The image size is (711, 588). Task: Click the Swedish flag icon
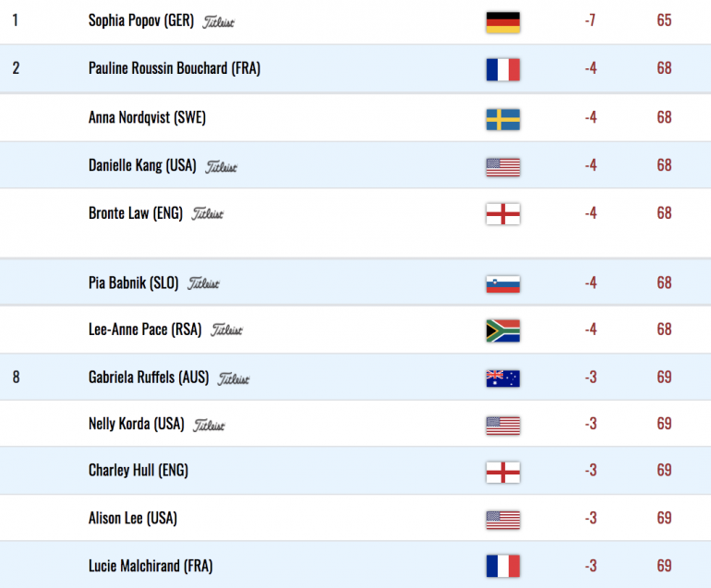(x=502, y=118)
